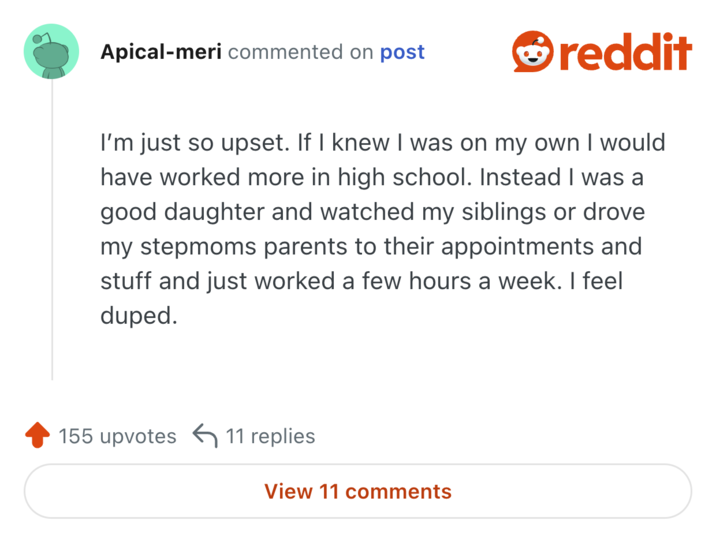Click the "155 upvotes" count
Viewport: 716px width, 539px height.
click(117, 436)
